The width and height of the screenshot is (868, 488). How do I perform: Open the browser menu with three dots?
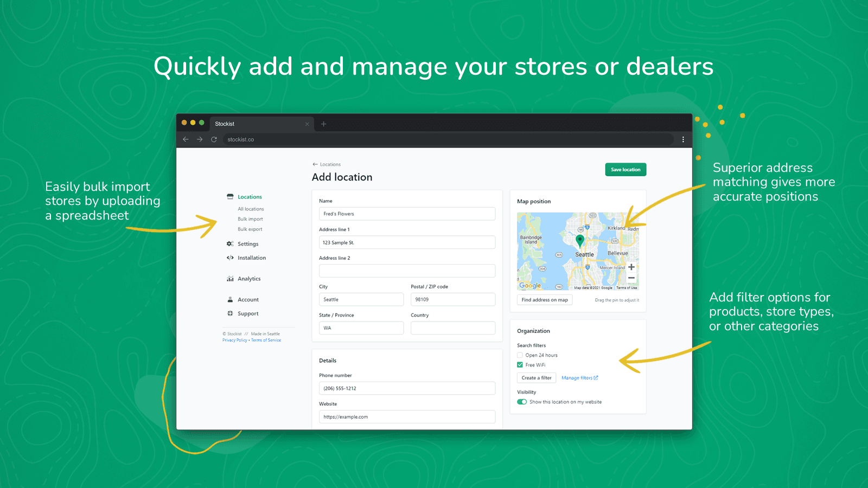coord(683,139)
